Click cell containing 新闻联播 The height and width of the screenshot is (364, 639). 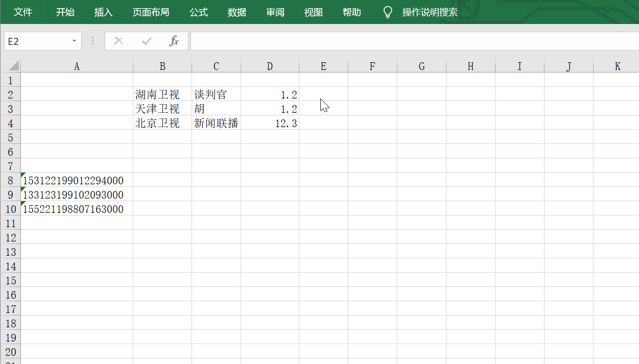[x=216, y=123]
